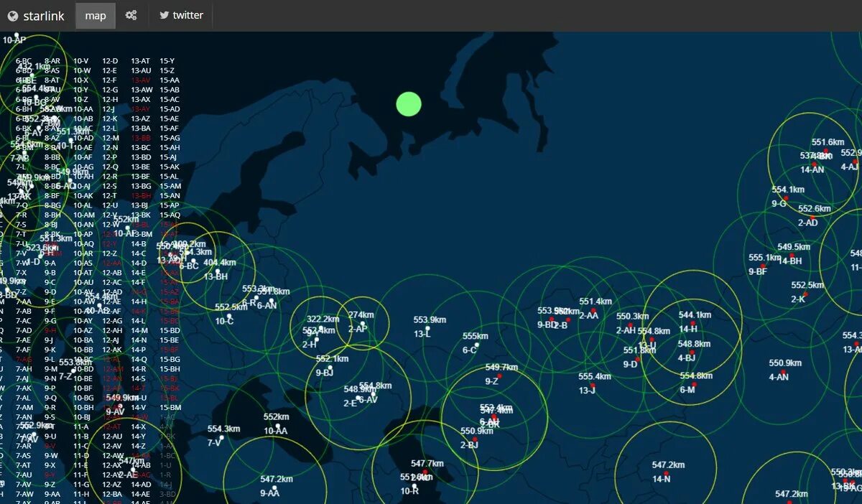The image size is (862, 504).
Task: Select red 13-BB entry in satellite list
Action: point(141,138)
